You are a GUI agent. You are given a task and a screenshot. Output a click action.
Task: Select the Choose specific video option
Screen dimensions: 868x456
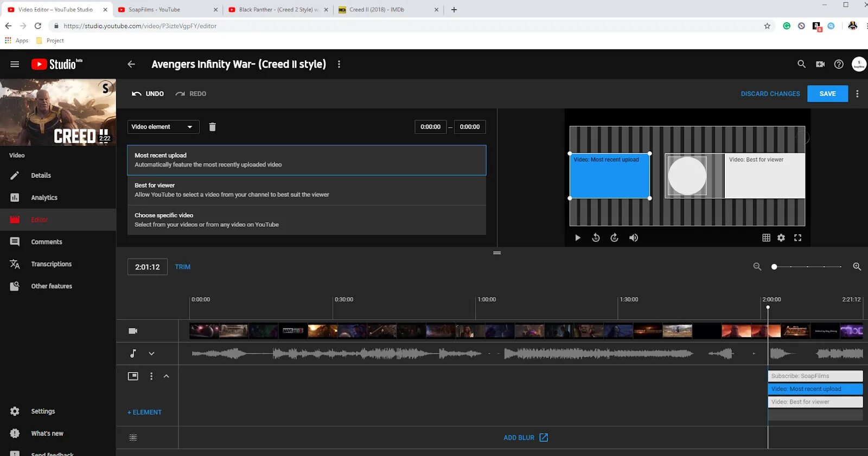(307, 220)
